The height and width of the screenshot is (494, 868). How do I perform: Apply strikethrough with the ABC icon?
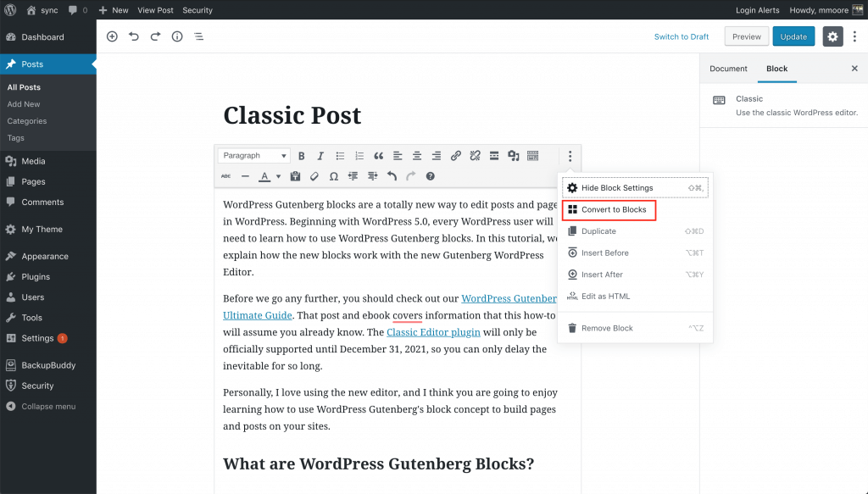pos(225,176)
